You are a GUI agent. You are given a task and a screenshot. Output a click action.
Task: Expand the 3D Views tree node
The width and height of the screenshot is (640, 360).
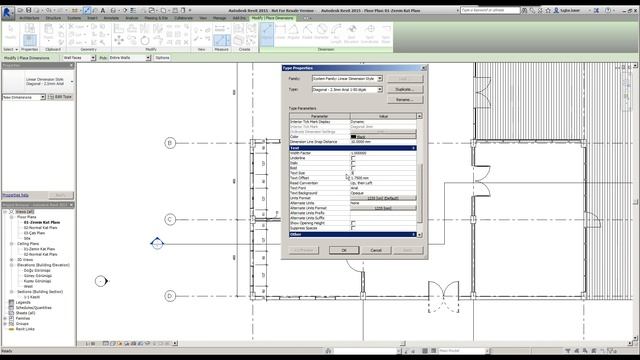coord(12,260)
